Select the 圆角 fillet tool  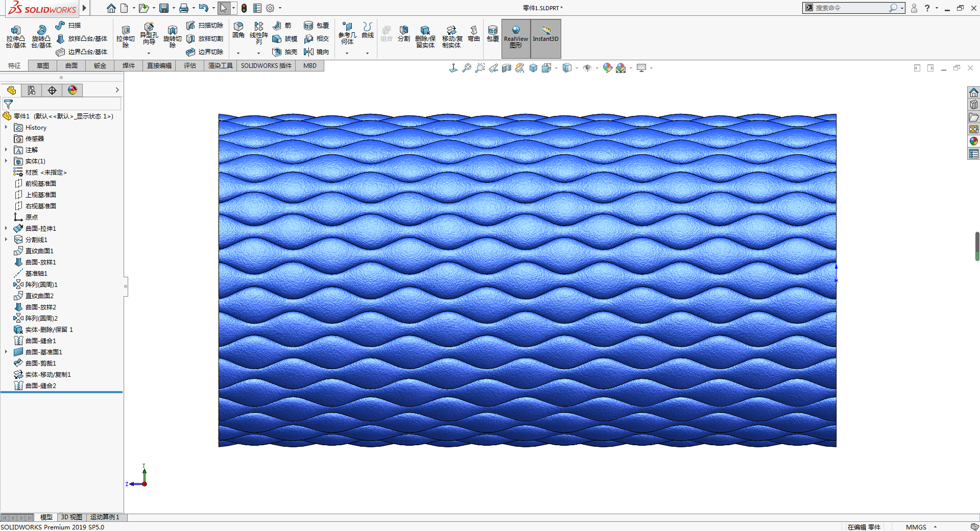[238, 30]
